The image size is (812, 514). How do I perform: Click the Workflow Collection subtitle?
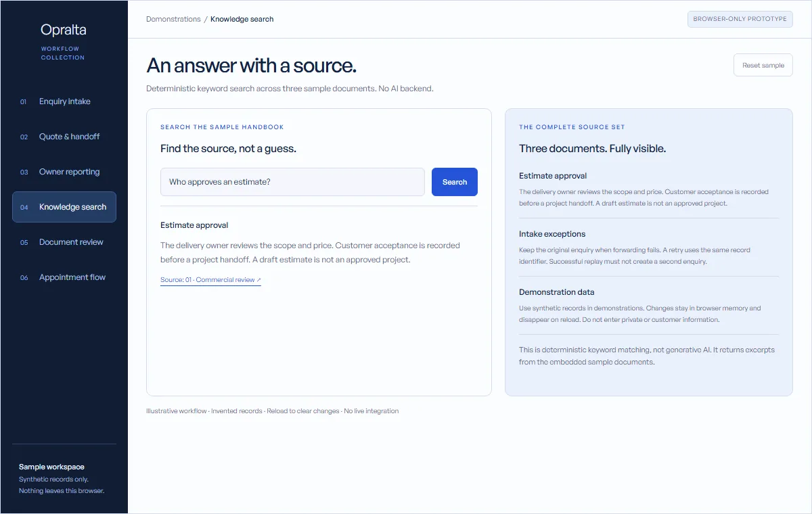tap(63, 53)
